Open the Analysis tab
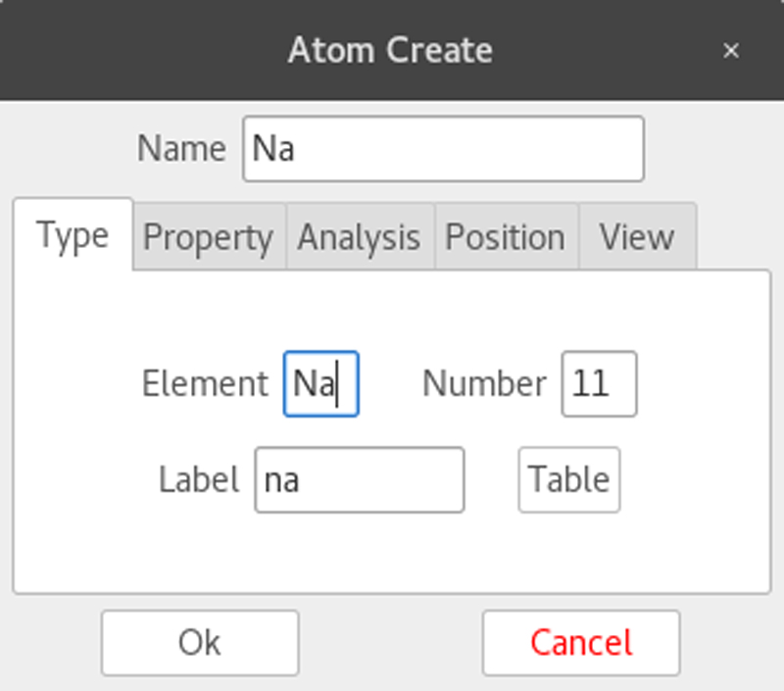 pos(359,236)
